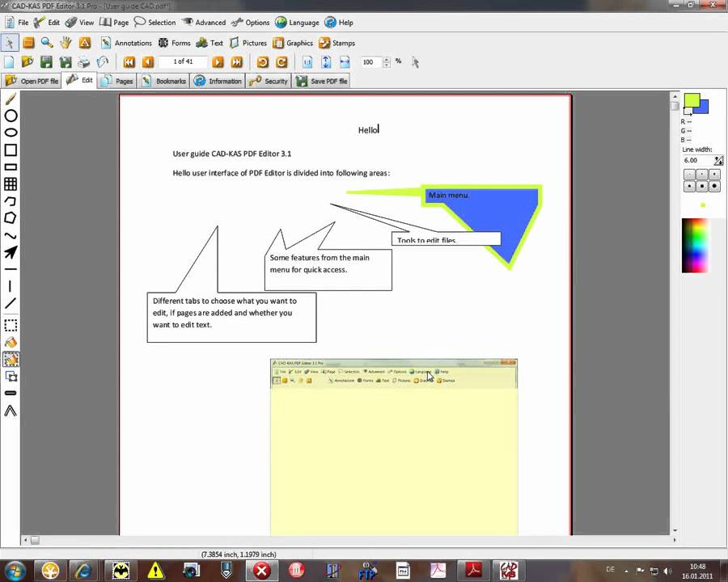Open the Forms toolbar menu

175,43
